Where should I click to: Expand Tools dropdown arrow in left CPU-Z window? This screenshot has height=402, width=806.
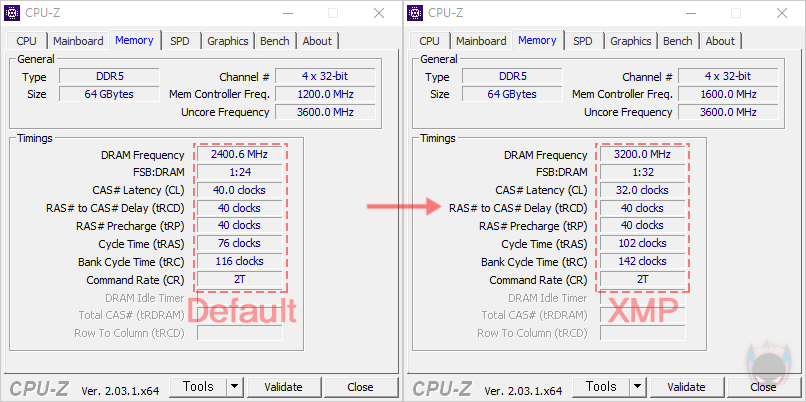(234, 387)
